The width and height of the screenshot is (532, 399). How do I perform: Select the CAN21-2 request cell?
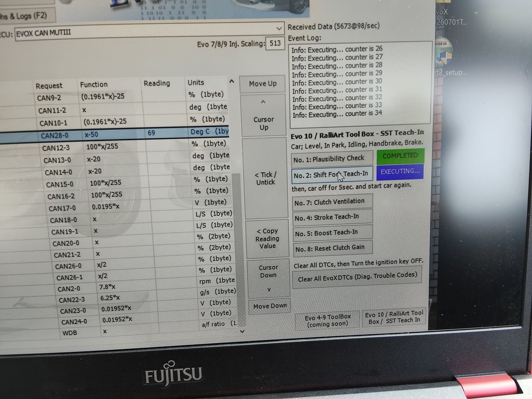pyautogui.click(x=67, y=255)
